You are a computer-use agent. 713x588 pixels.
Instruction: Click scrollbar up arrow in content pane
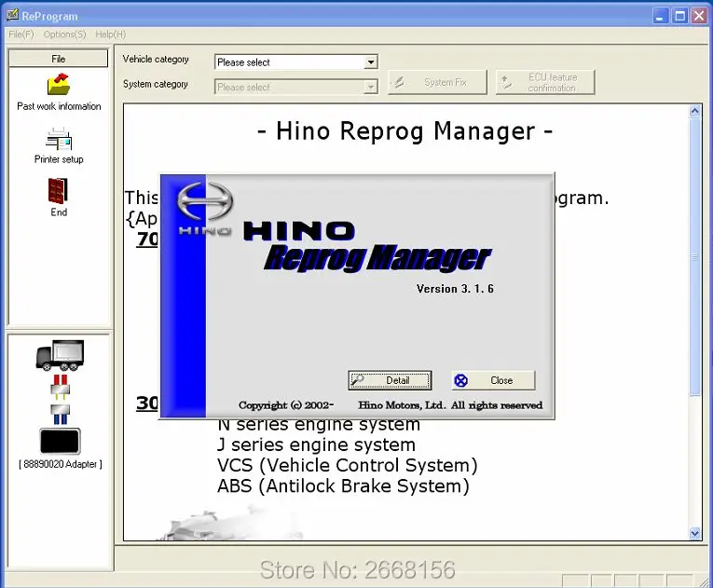(694, 111)
